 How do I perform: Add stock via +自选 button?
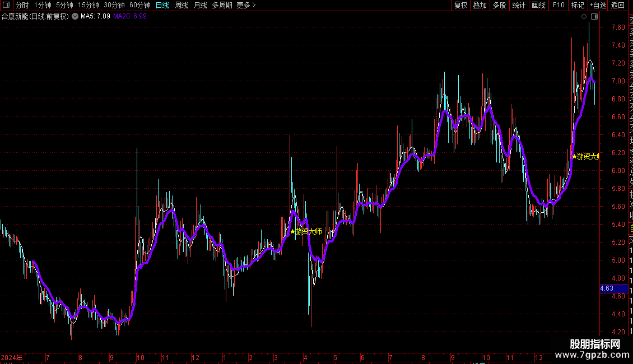tap(598, 5)
